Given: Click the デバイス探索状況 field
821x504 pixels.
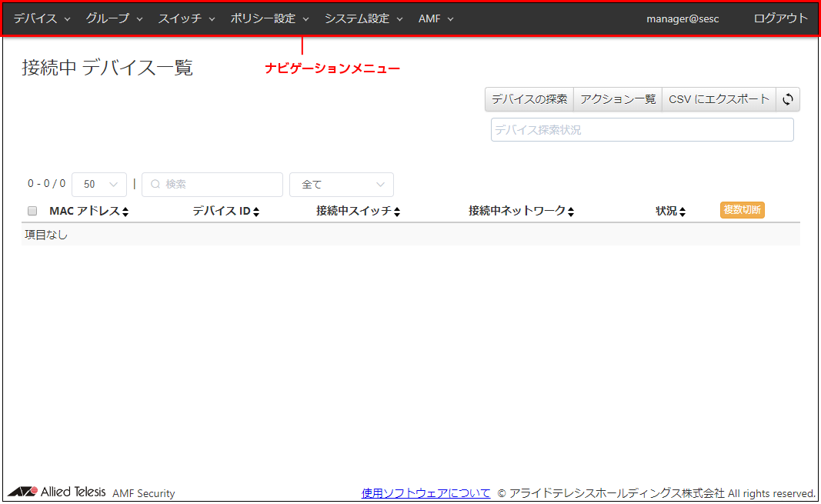Looking at the screenshot, I should point(642,130).
